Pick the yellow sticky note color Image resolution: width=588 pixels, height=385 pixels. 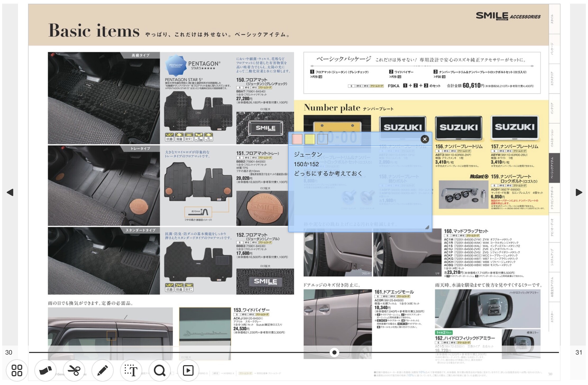(310, 139)
